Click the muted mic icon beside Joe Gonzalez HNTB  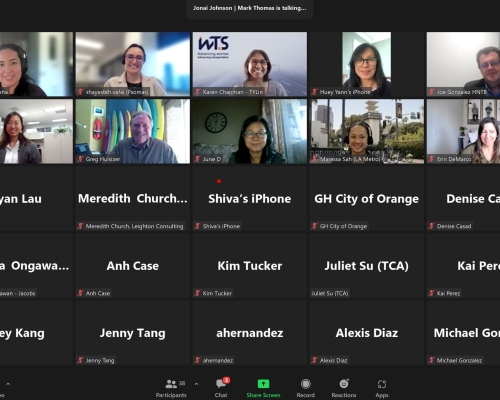(431, 92)
